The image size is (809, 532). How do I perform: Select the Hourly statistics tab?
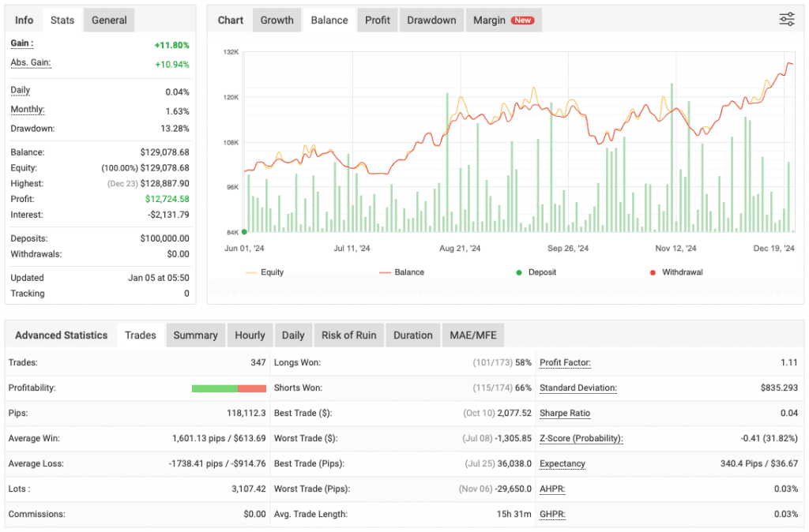coord(250,335)
